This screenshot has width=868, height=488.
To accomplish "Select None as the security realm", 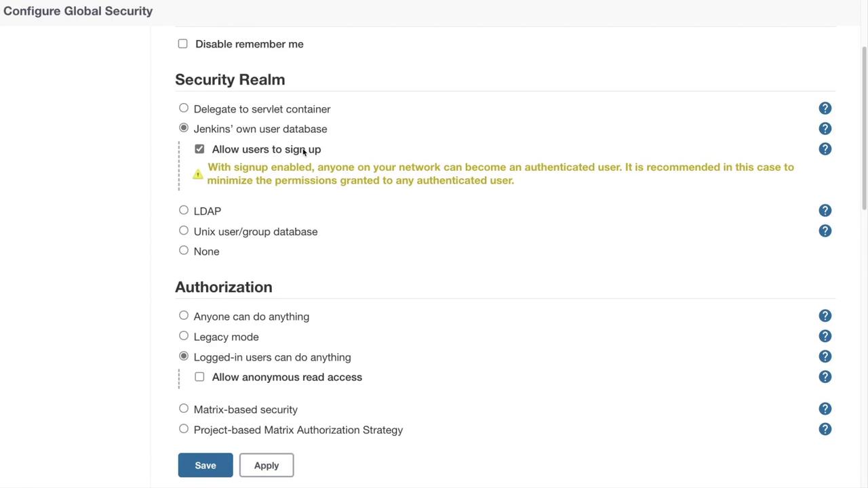I will pos(184,251).
